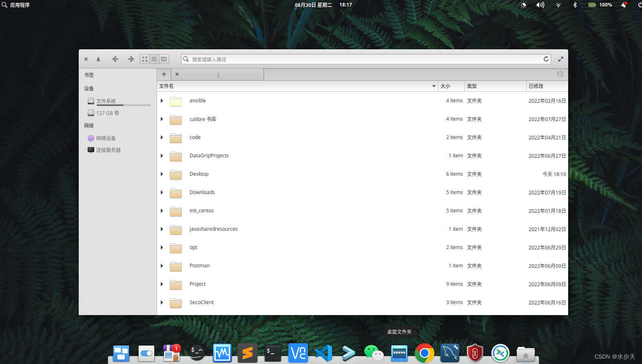Switch to icon grid view

pos(145,59)
